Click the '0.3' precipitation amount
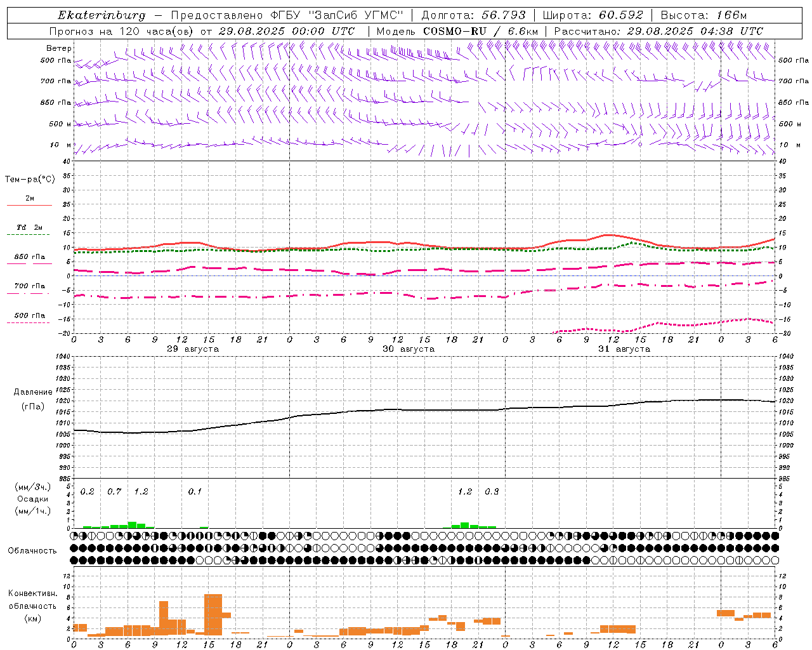The width and height of the screenshot is (812, 650). [x=492, y=491]
